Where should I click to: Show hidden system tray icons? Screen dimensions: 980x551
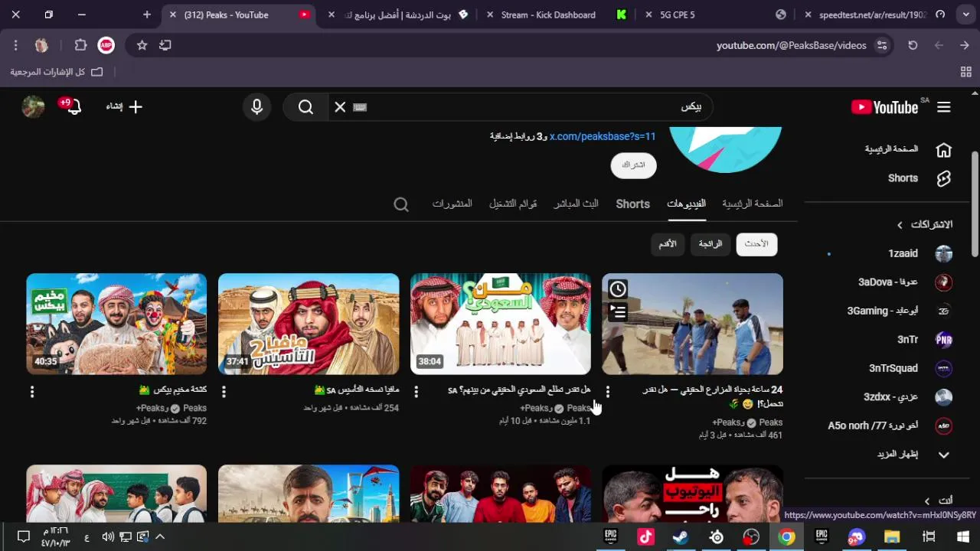click(x=160, y=537)
